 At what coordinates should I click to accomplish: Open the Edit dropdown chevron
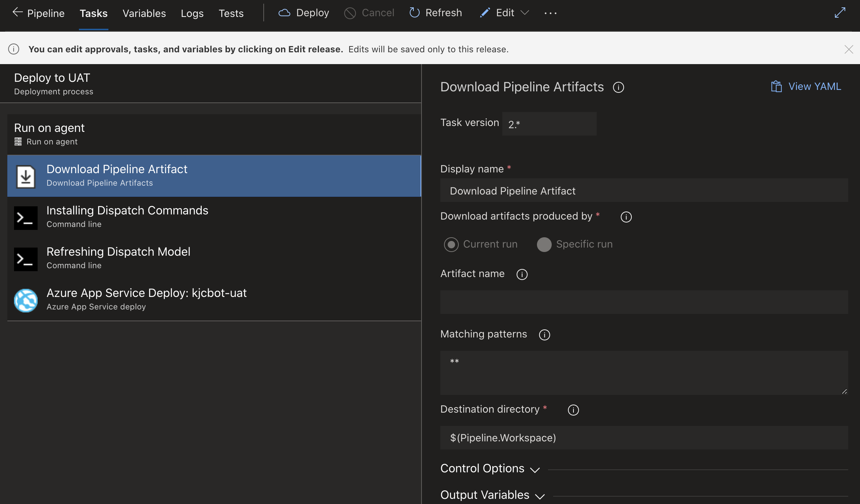[x=525, y=13]
